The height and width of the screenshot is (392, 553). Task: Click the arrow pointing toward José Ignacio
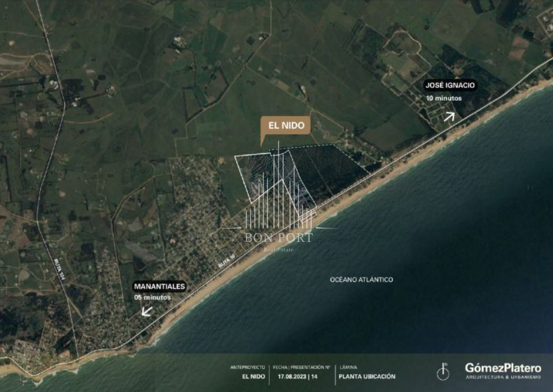pyautogui.click(x=449, y=116)
